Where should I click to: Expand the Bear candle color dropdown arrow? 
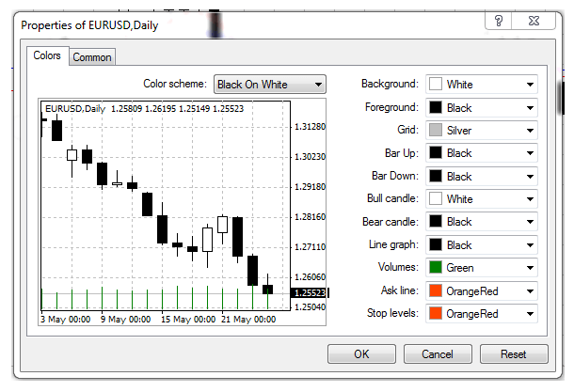tap(530, 222)
